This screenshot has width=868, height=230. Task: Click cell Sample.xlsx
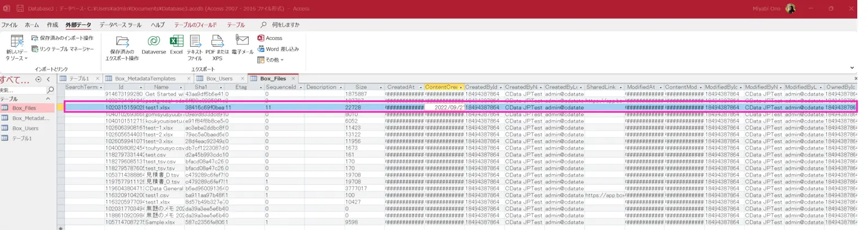165,223
